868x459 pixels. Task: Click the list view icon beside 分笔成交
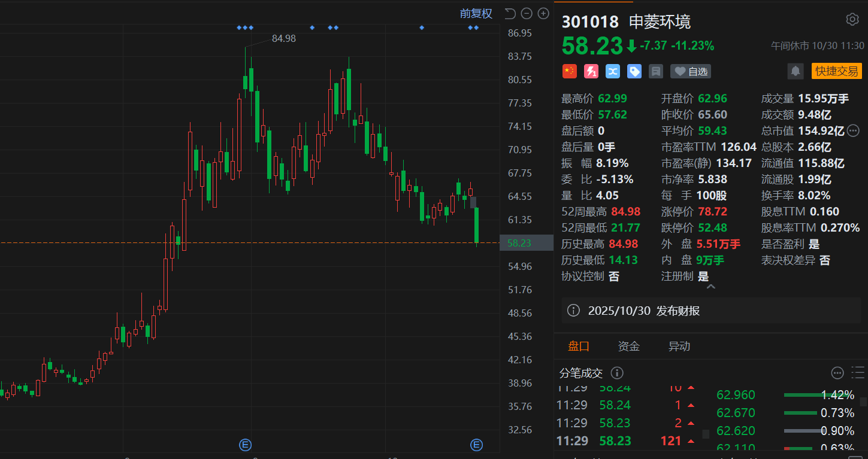point(858,373)
